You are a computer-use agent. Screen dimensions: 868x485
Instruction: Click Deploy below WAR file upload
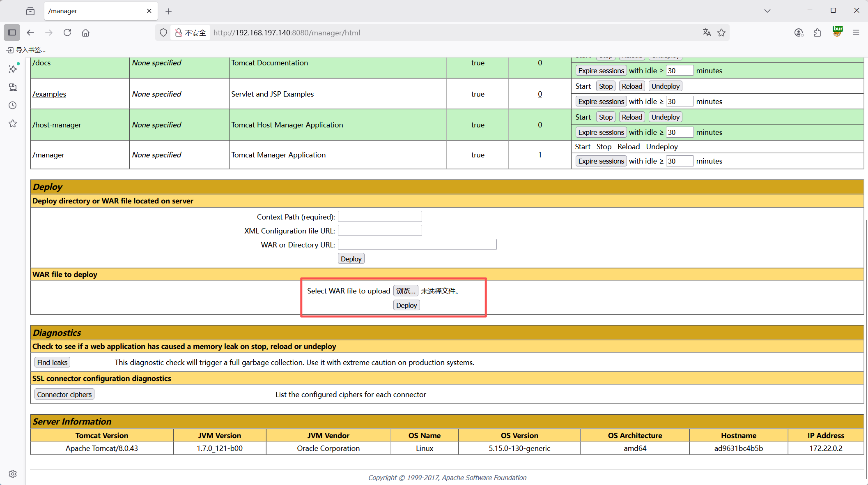click(x=406, y=305)
